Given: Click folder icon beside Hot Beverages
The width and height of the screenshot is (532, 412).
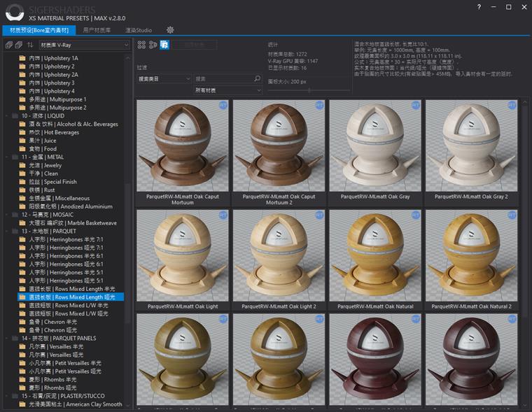Looking at the screenshot, I should click(22, 132).
